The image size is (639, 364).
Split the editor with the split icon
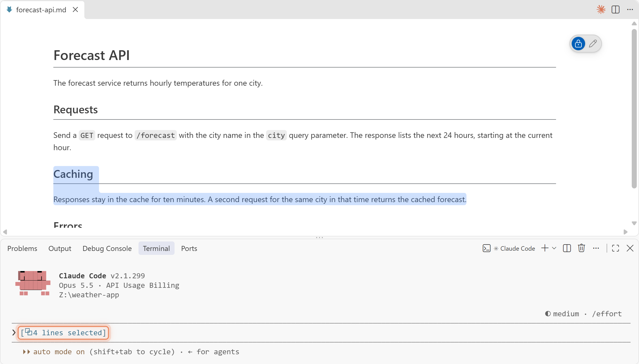coord(616,9)
